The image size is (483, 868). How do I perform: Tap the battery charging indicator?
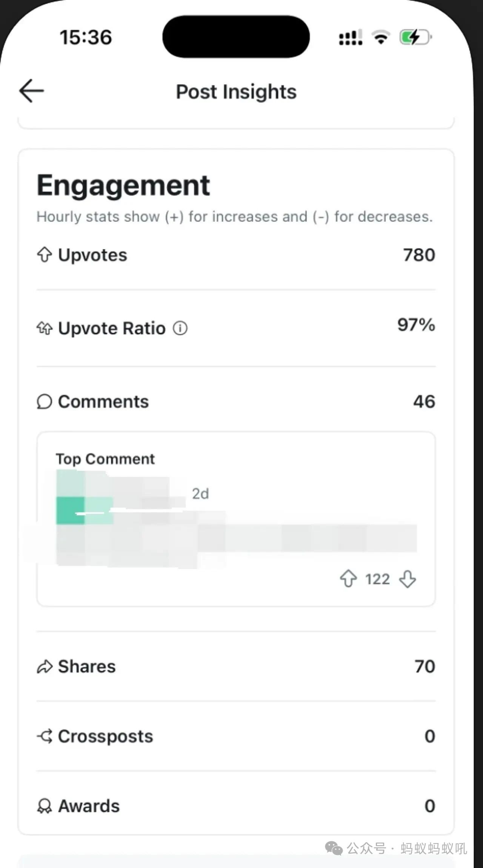[x=415, y=37]
